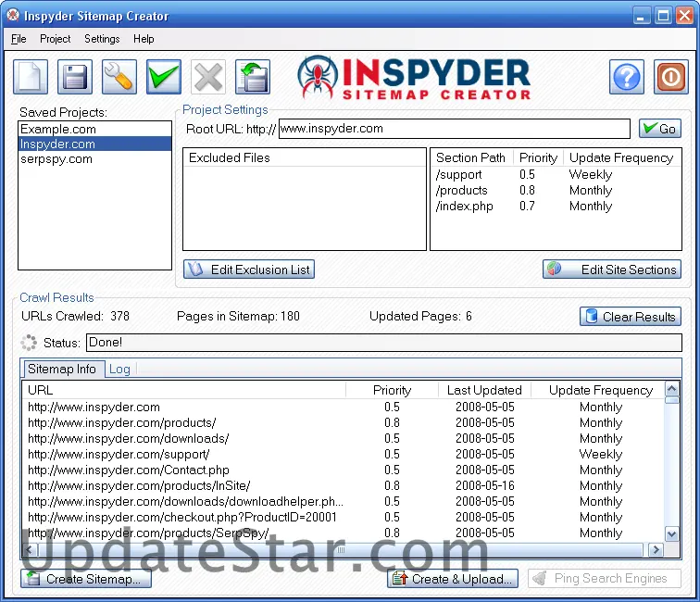Switch to the Log tab

coord(119,370)
